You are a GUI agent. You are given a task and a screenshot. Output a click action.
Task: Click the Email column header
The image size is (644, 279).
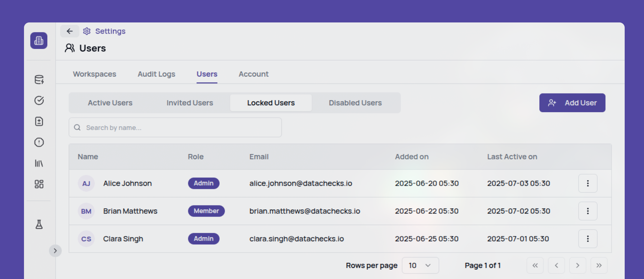click(259, 157)
